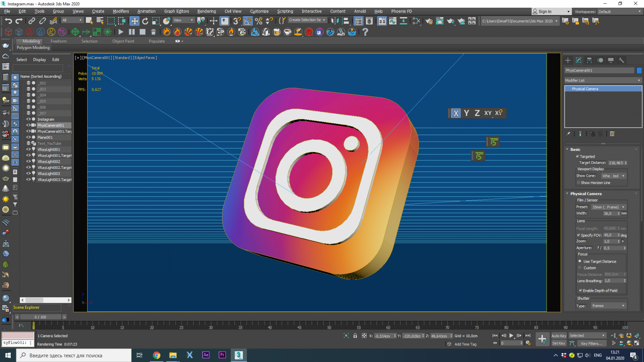Enable the Show Horizon Line checkbox
Viewport: 644px width, 362px height.
[578, 183]
